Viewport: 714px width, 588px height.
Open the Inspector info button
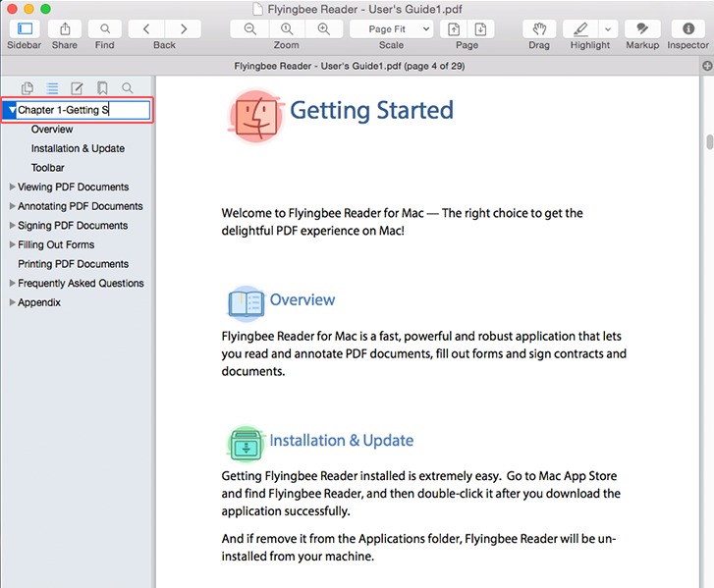pyautogui.click(x=688, y=29)
